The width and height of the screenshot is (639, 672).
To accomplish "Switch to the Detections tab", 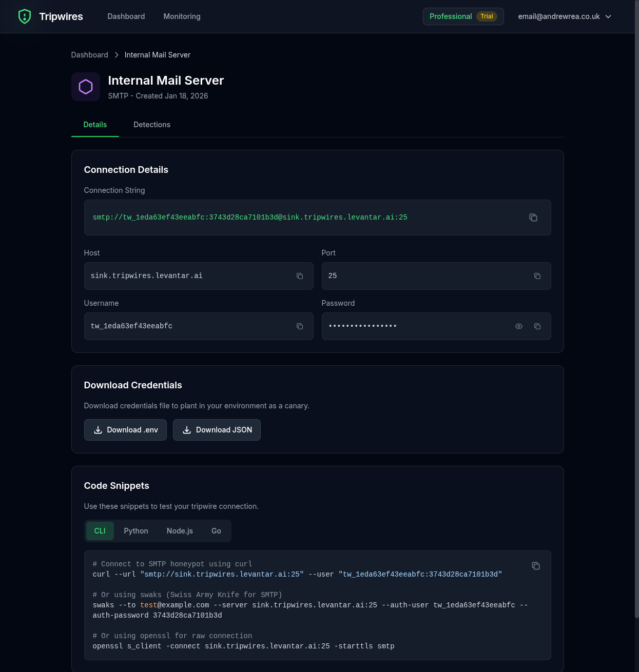I will pyautogui.click(x=152, y=125).
